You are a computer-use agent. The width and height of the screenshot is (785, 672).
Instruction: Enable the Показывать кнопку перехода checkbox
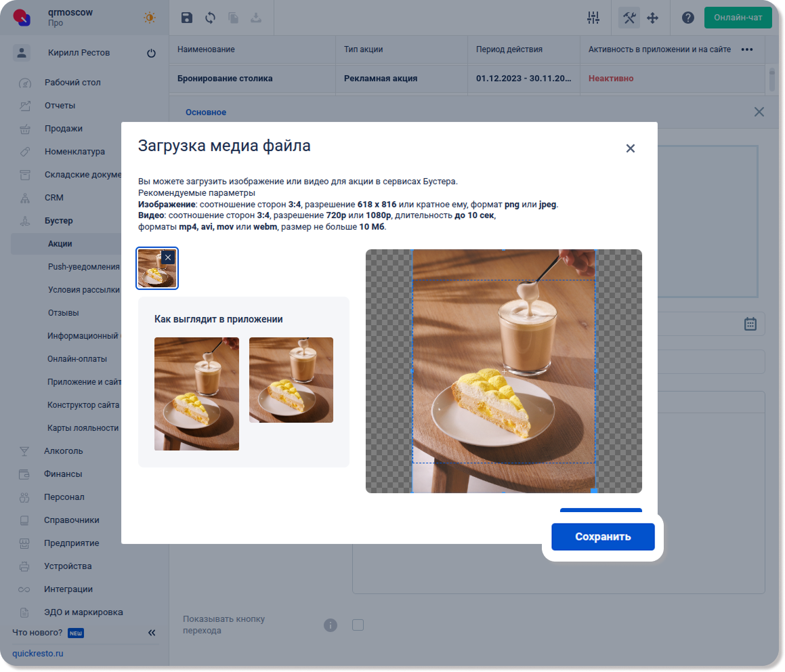358,625
